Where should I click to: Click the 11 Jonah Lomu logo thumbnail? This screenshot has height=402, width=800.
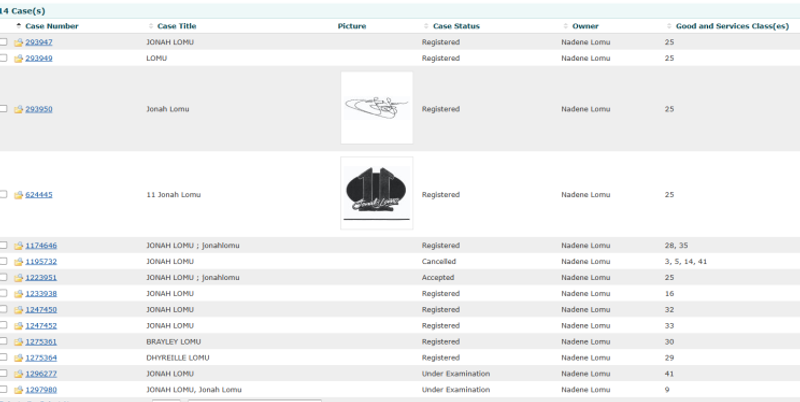tap(376, 193)
